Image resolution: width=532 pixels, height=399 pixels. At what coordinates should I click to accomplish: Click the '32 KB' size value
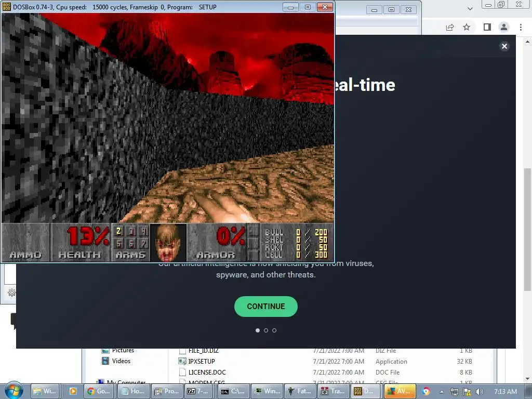[464, 362]
